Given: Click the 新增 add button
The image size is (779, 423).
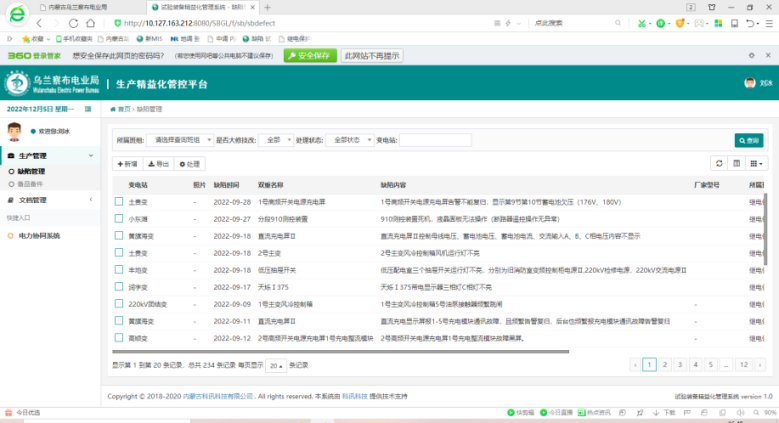Looking at the screenshot, I should point(128,163).
